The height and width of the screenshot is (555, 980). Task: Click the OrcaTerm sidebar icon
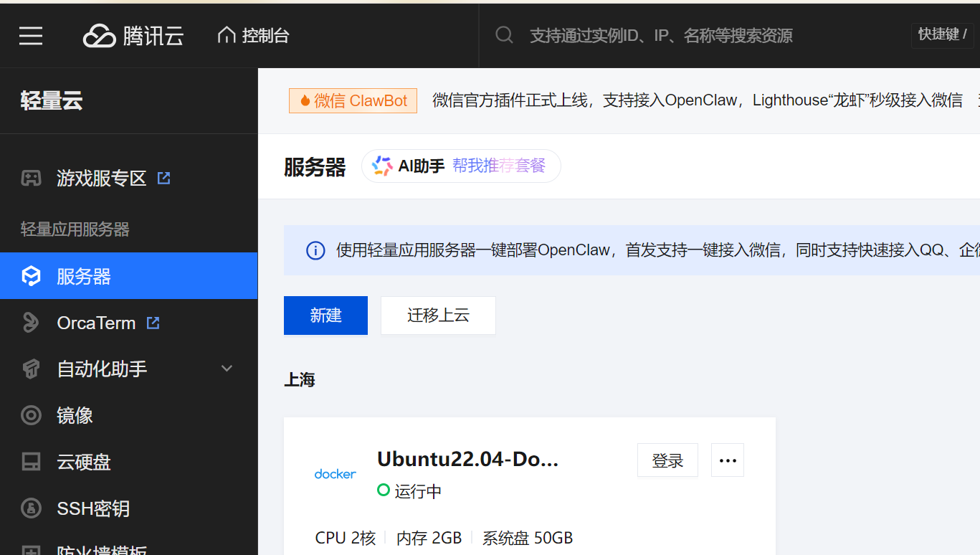[x=31, y=323]
